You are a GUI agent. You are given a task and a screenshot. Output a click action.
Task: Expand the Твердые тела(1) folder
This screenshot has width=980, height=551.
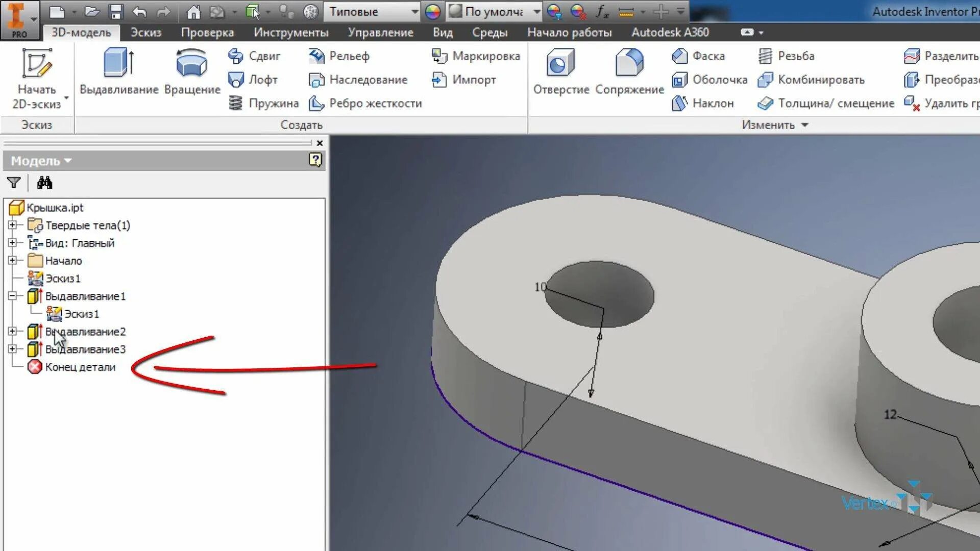[x=12, y=225]
